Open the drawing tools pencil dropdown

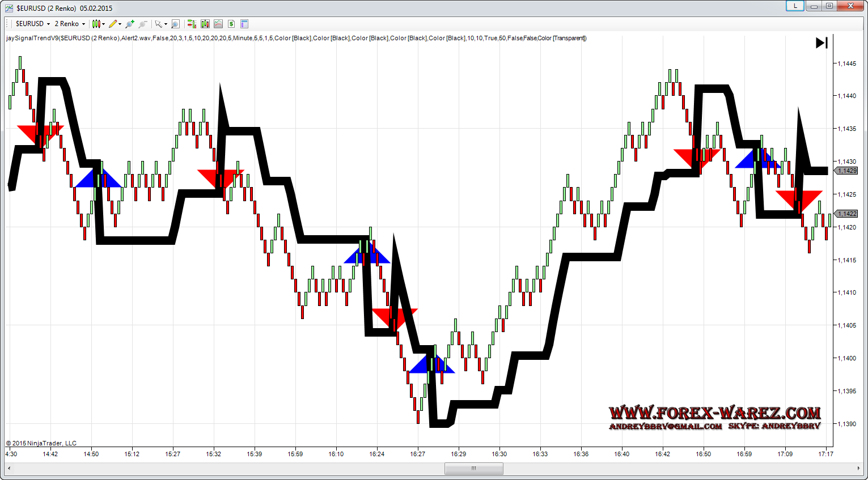116,24
